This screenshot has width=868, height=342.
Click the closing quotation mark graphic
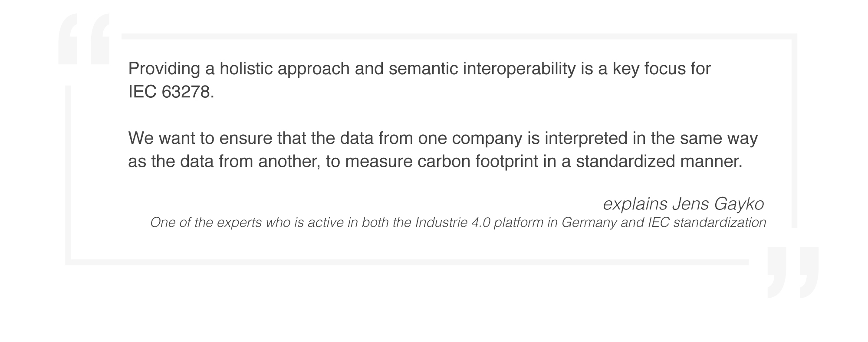(793, 273)
